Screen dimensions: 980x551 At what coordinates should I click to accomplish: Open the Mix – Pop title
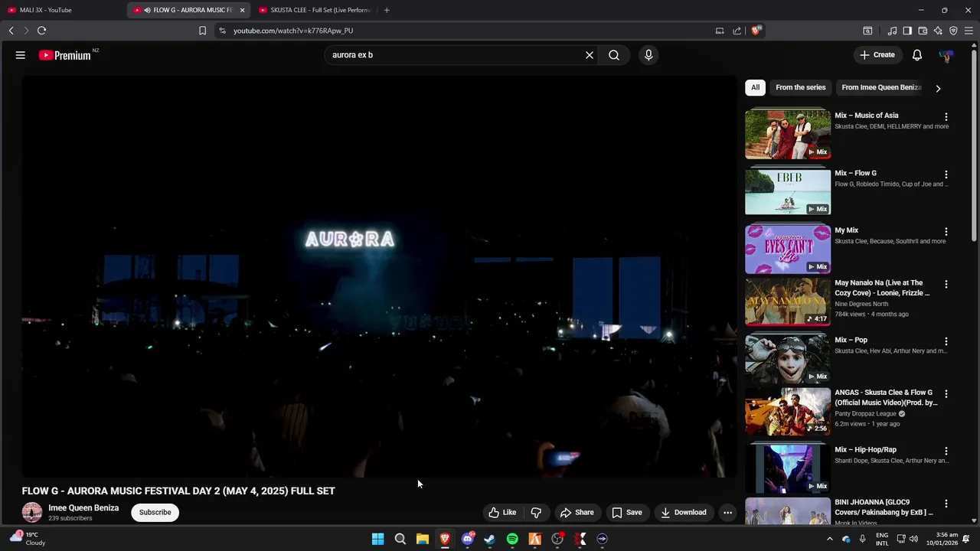[x=851, y=340]
